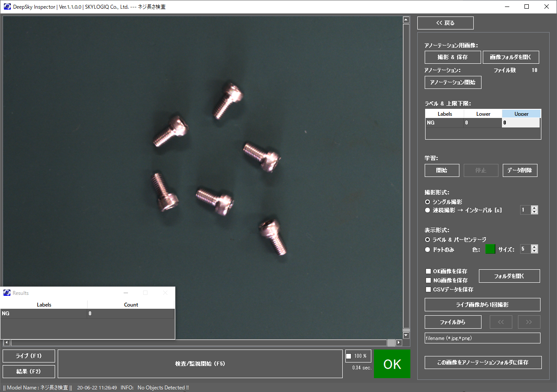Screen dimensions: 557x392
Task: Click the 停止 training button
Action: 481,170
